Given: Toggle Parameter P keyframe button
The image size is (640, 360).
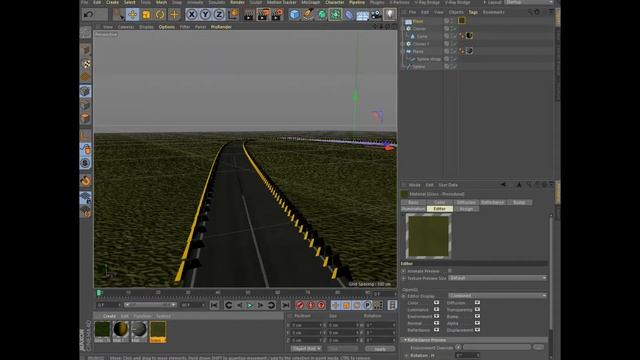Looking at the screenshot, I should 367,305.
